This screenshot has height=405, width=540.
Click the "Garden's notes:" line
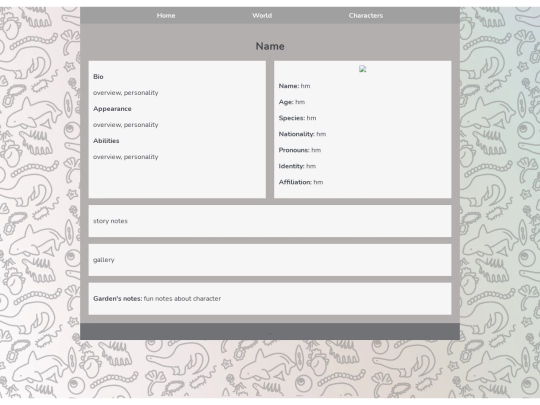[x=157, y=299]
